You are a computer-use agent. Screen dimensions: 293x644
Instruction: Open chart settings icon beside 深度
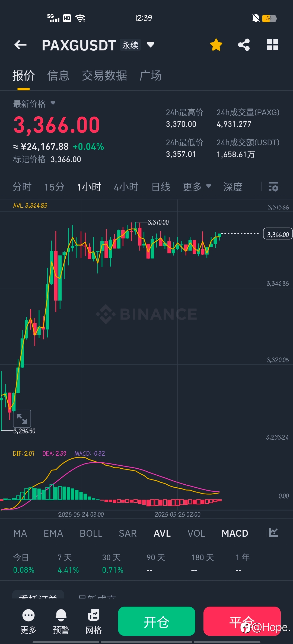(273, 187)
